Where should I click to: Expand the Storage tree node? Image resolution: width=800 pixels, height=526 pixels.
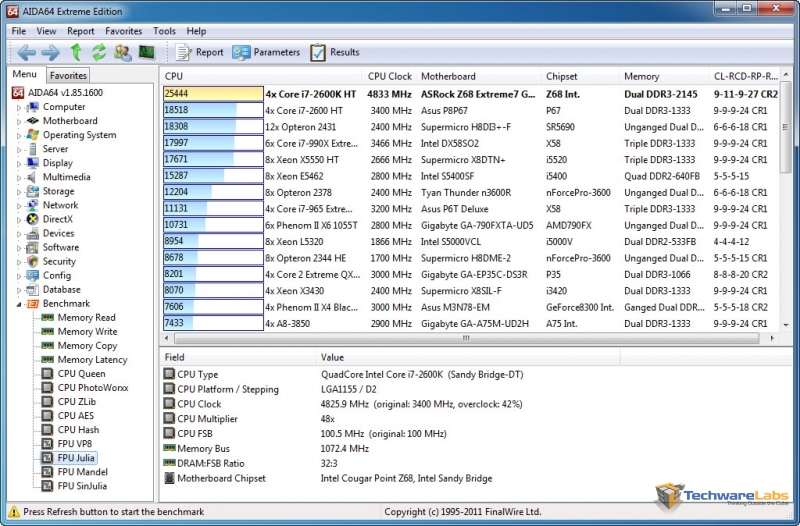[x=19, y=192]
